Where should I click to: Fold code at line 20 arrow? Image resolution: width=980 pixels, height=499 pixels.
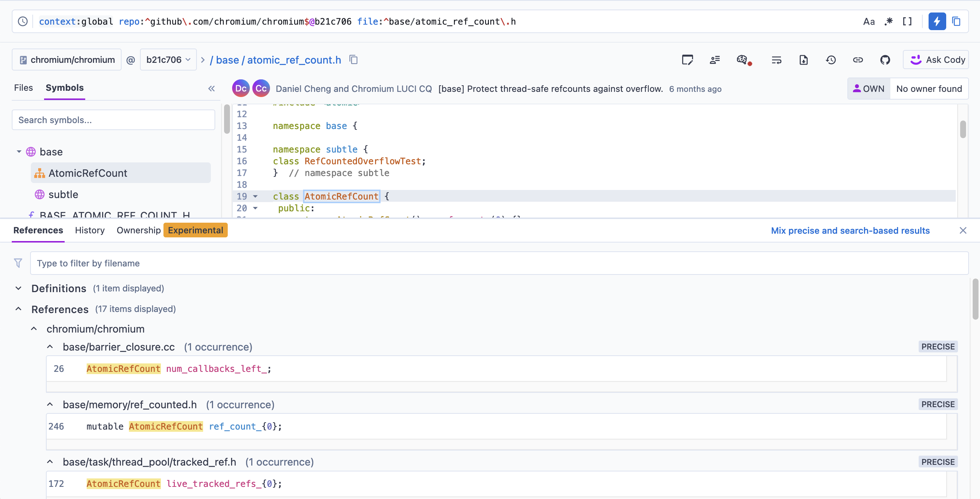click(255, 208)
